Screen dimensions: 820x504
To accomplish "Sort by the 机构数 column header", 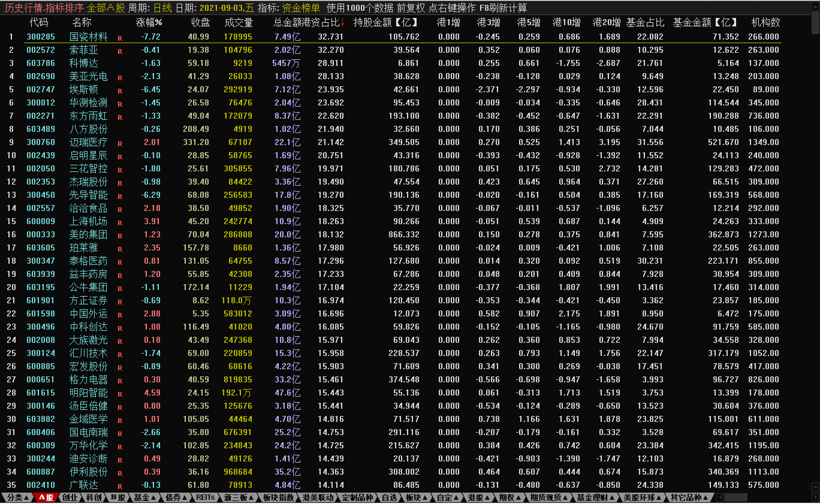I will click(x=765, y=22).
